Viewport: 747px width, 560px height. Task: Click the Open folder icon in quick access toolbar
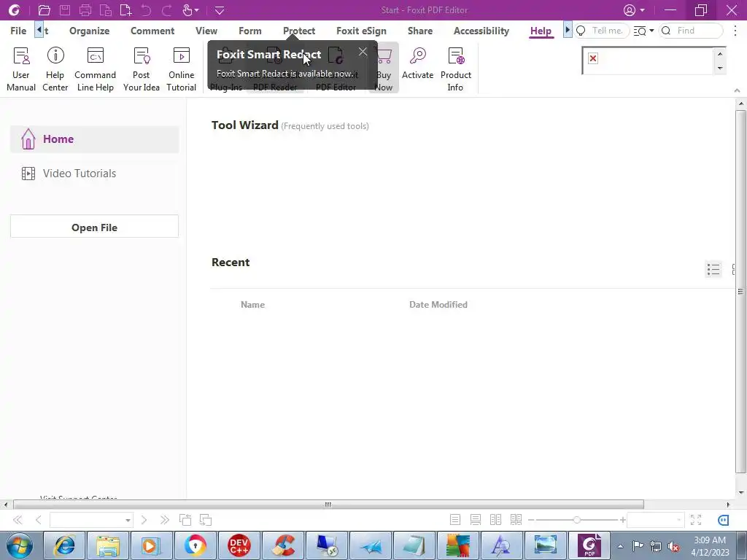tap(44, 10)
